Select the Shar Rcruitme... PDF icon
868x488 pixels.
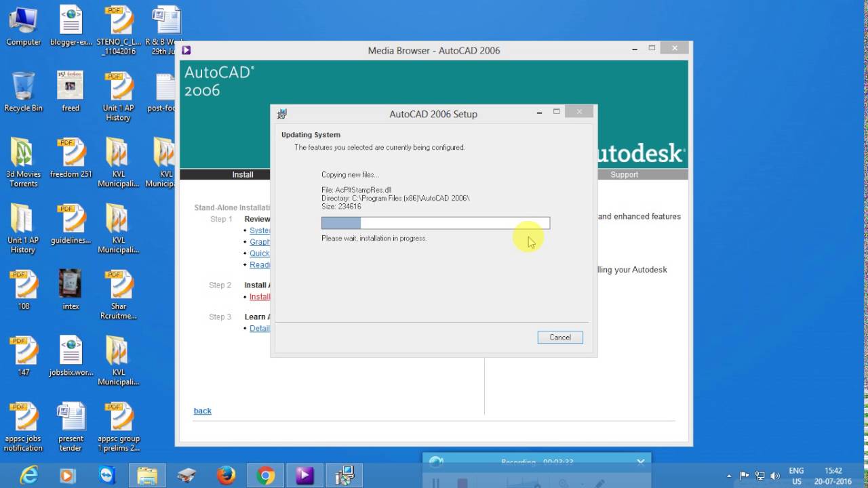tap(118, 295)
